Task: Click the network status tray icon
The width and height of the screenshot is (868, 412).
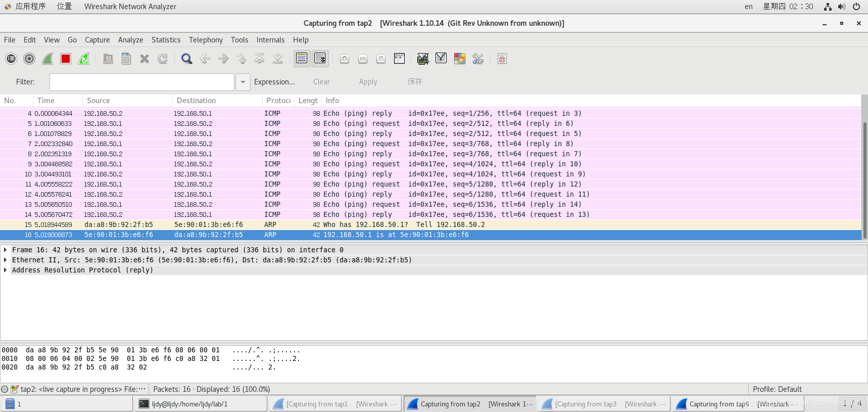Action: [828, 7]
